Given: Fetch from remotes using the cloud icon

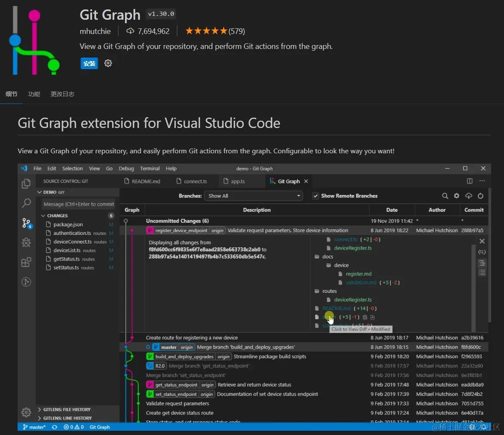Looking at the screenshot, I should 469,196.
